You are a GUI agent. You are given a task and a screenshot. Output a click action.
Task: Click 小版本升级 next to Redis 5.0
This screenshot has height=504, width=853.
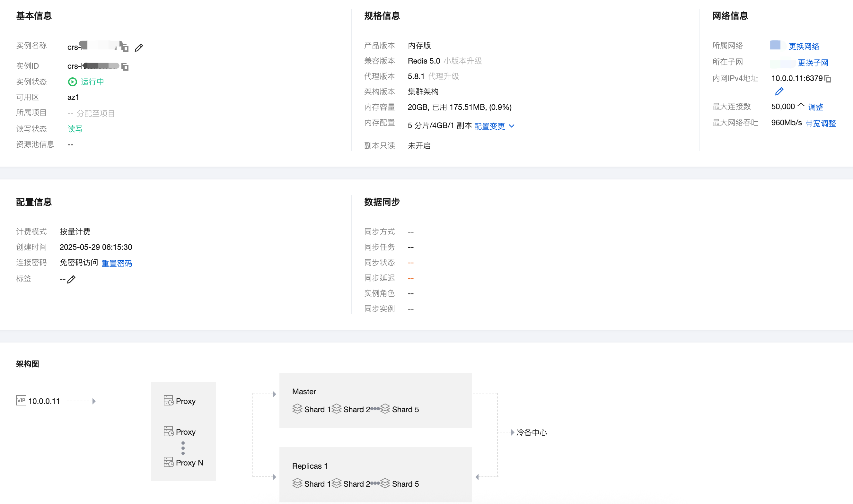click(463, 61)
